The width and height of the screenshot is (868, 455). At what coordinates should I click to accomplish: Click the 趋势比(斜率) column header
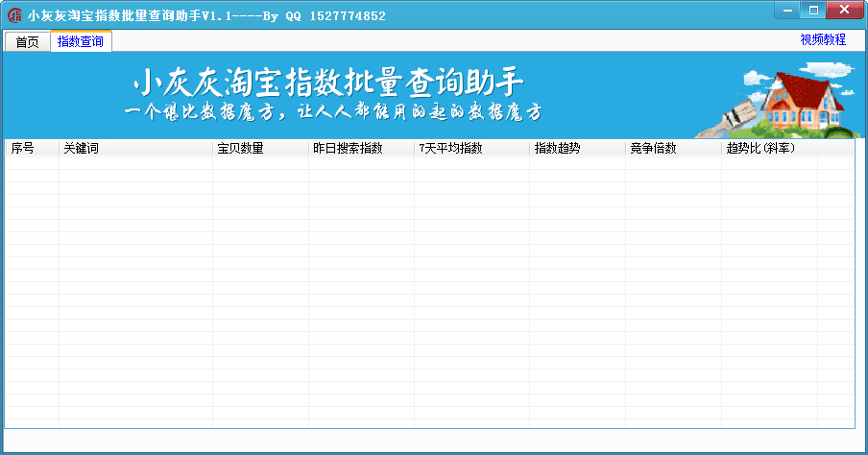pos(769,149)
